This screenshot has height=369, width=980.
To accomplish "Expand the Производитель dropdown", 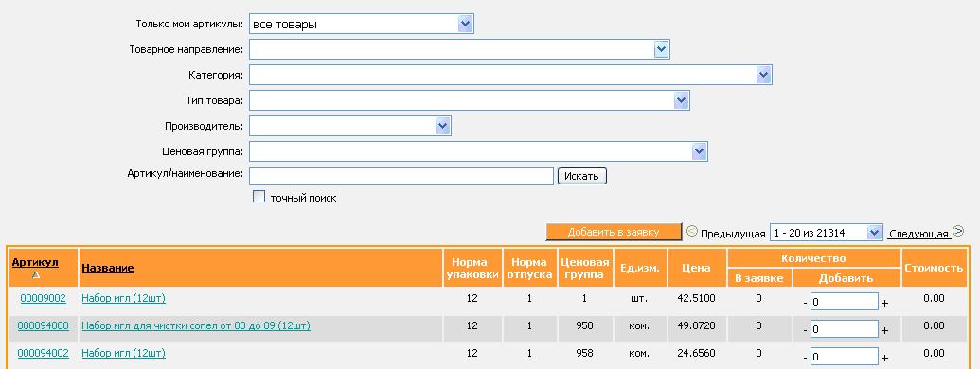I will coord(350,126).
